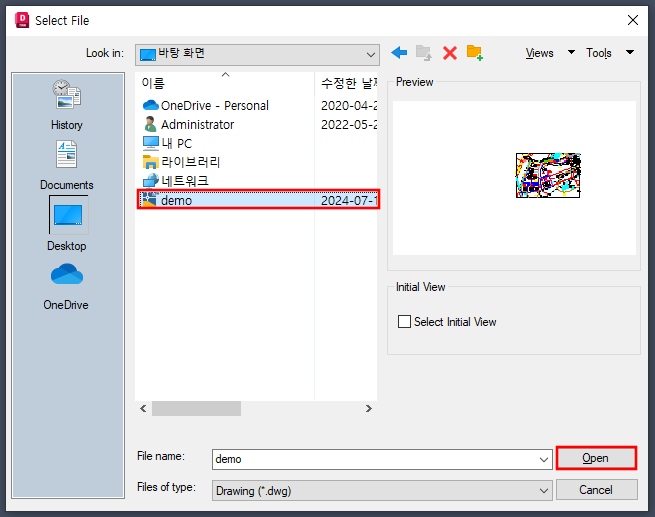The height and width of the screenshot is (517, 655).
Task: Select the 네트워크 row text
Action: pyautogui.click(x=185, y=181)
